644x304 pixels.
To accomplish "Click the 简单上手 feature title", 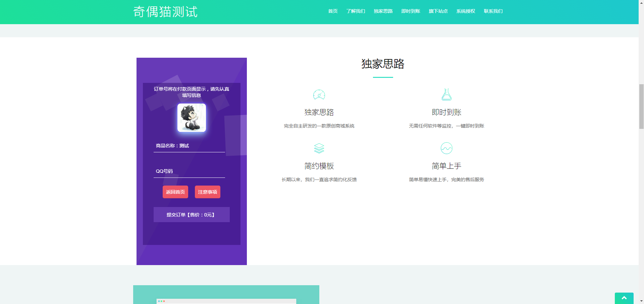I will (x=446, y=166).
